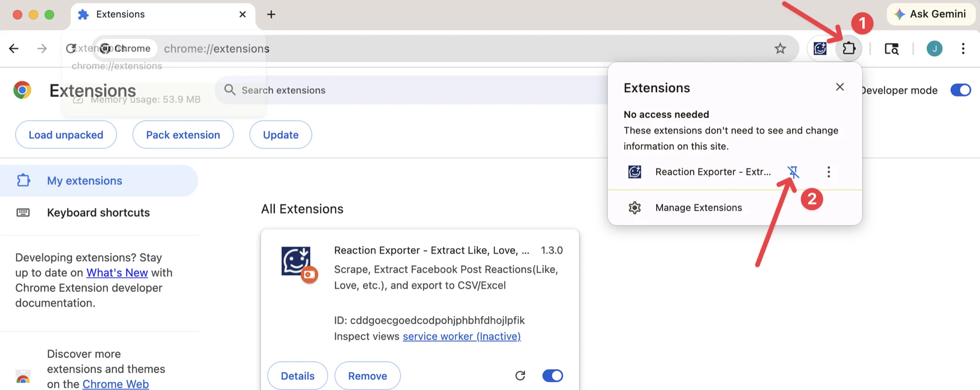Close the Extensions popup panel
The height and width of the screenshot is (390, 980).
point(840,87)
